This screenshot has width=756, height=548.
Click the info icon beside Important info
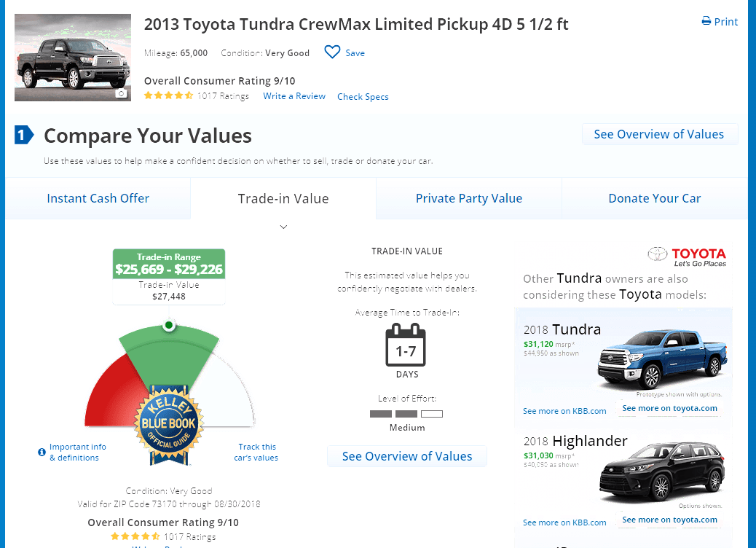coord(42,452)
